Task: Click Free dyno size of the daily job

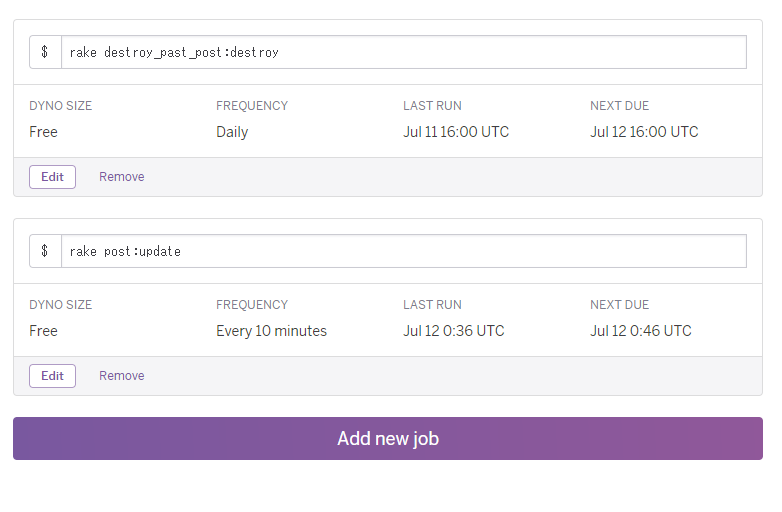Action: [43, 132]
